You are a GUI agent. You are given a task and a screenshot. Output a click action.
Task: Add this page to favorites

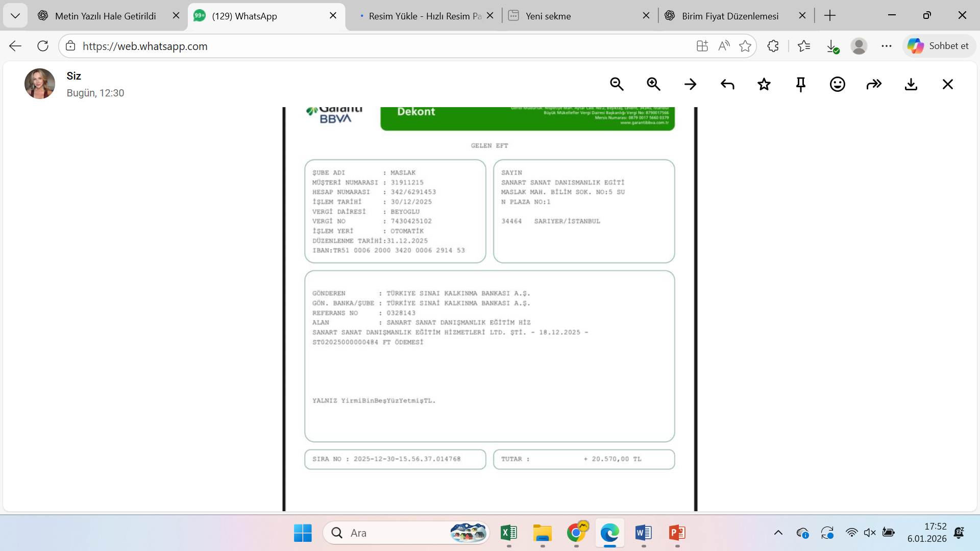[745, 46]
